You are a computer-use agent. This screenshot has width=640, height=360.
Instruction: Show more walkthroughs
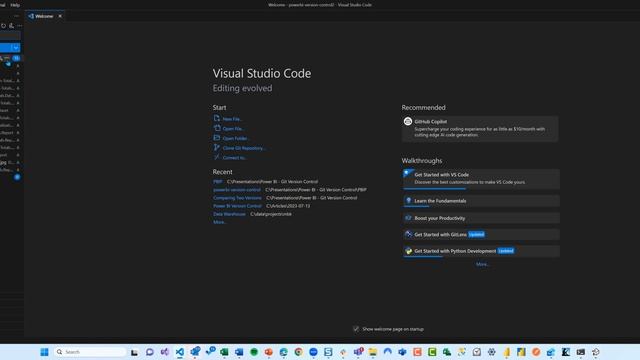click(x=482, y=264)
